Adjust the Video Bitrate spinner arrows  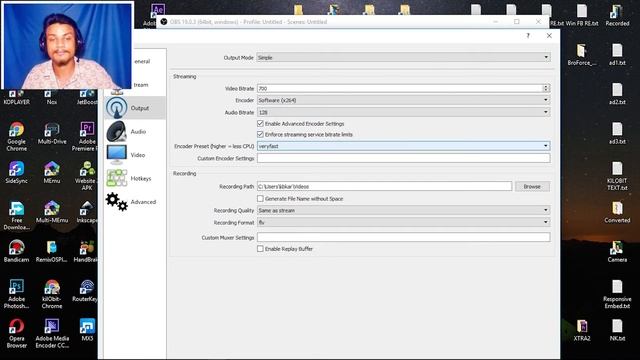coord(546,88)
